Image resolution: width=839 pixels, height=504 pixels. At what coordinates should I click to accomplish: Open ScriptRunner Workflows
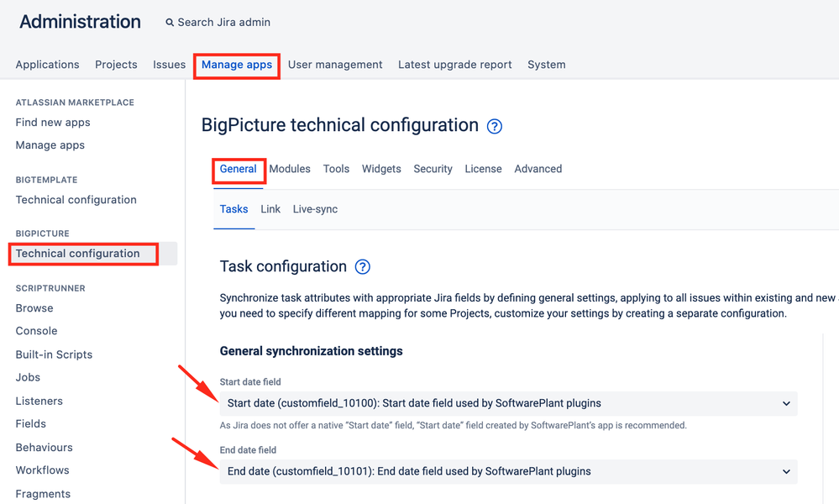pos(42,470)
